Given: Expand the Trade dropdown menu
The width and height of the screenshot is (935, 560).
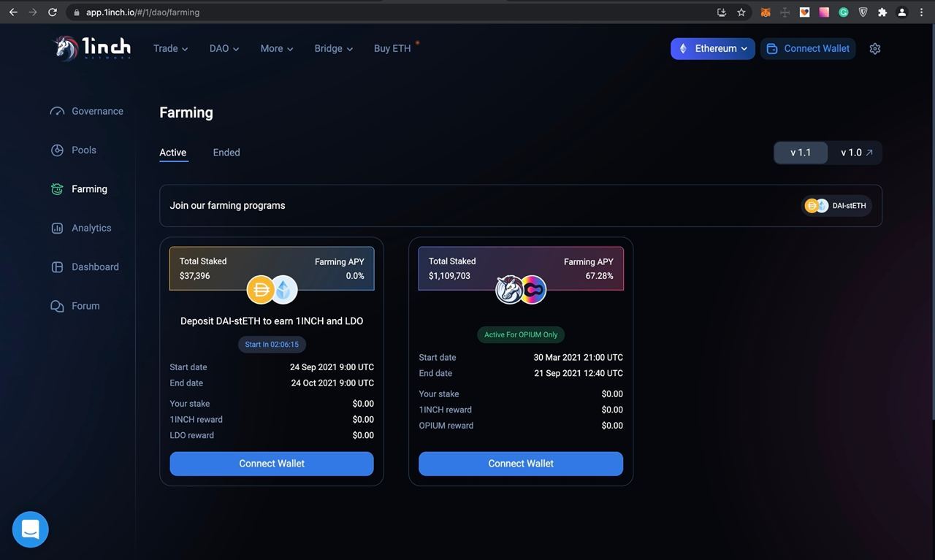Looking at the screenshot, I should coord(170,48).
